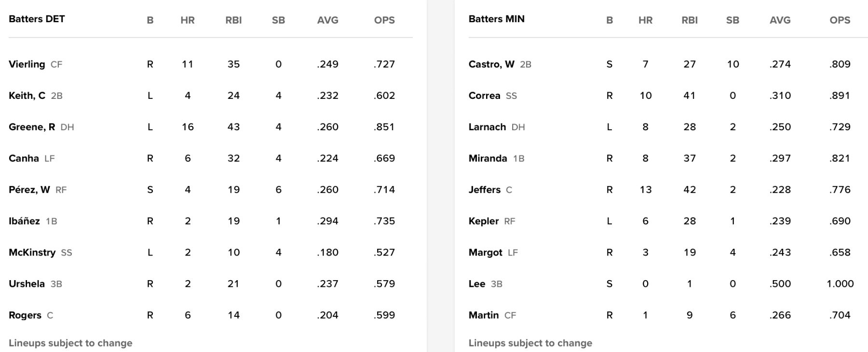Select Lee in Minnesota batters
The image size is (868, 352).
[x=476, y=284]
